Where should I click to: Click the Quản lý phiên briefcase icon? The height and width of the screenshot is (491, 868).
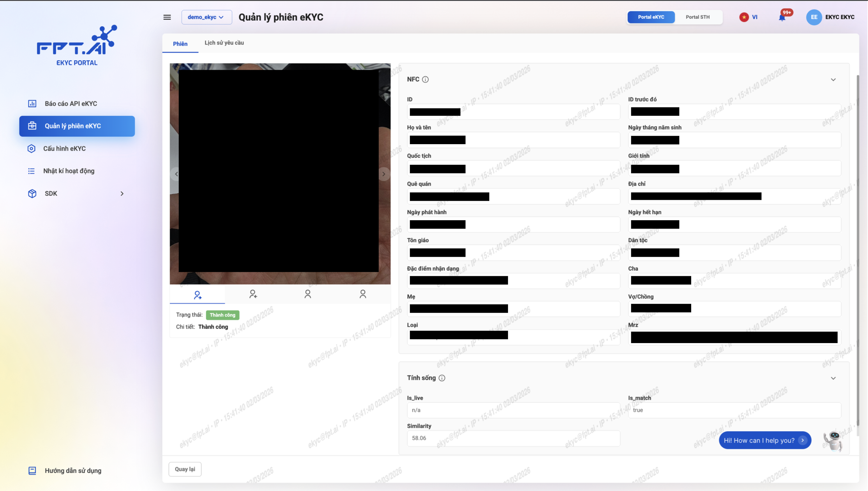(32, 126)
